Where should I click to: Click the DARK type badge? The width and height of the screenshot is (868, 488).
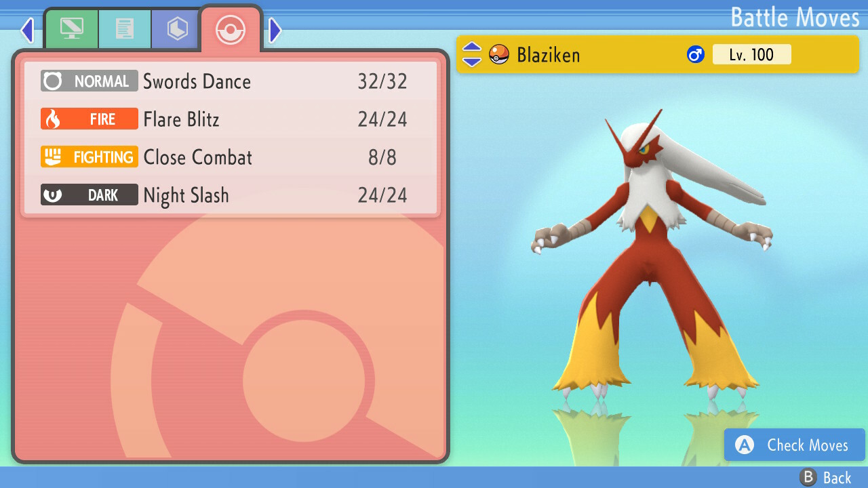(x=90, y=195)
